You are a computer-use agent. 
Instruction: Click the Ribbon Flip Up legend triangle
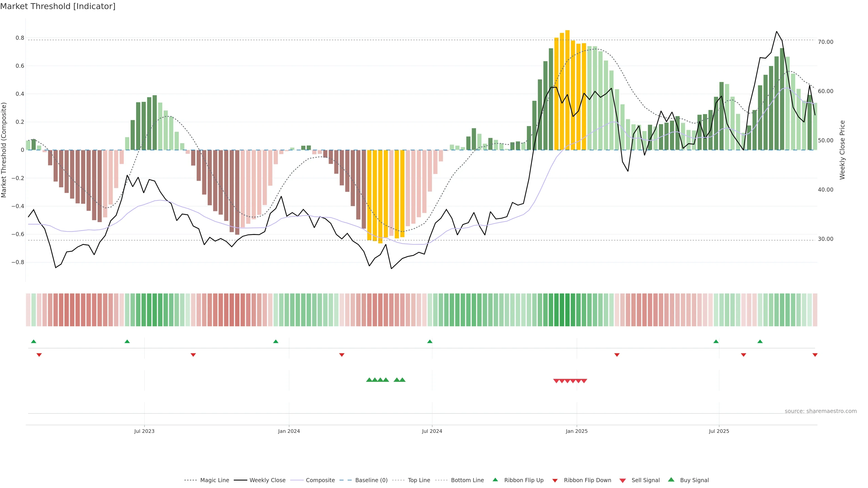point(495,480)
